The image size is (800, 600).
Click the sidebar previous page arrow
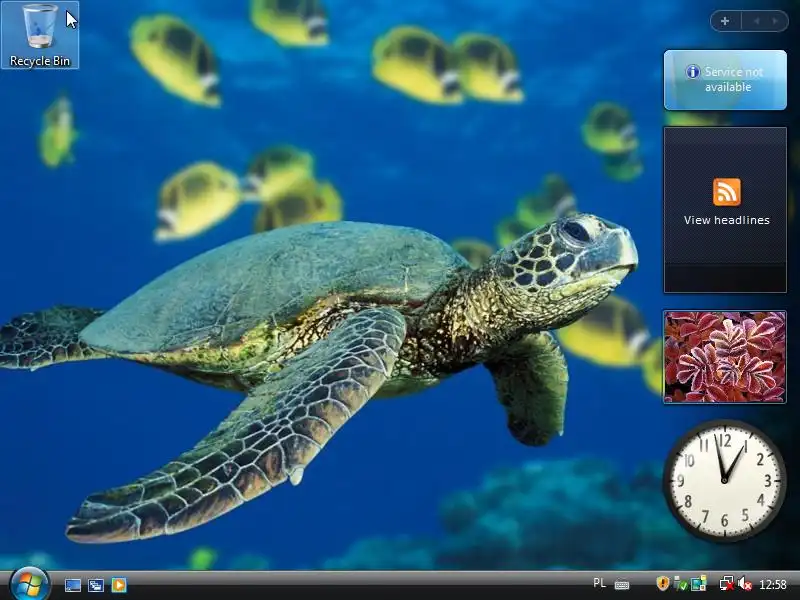(x=757, y=21)
